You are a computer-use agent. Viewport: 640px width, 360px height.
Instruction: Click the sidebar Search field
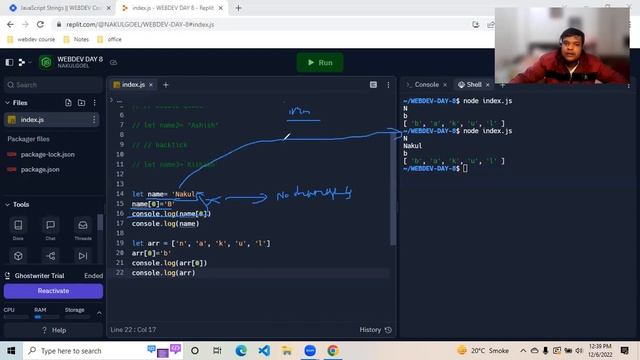coord(53,85)
